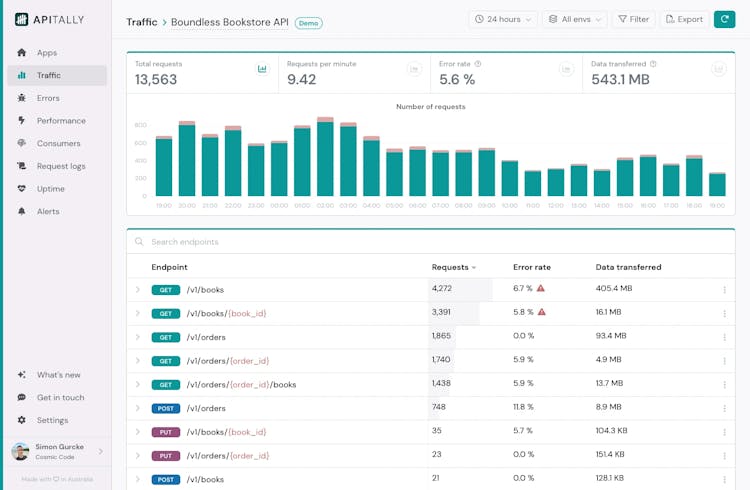Viewport: 750px width, 490px height.
Task: Export the traffic data
Action: tap(684, 19)
